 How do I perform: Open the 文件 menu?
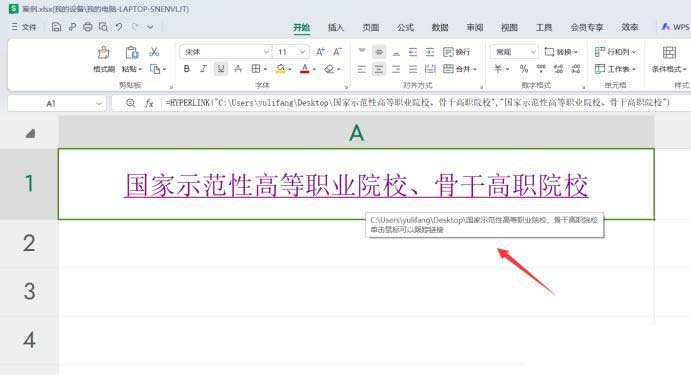tap(24, 27)
